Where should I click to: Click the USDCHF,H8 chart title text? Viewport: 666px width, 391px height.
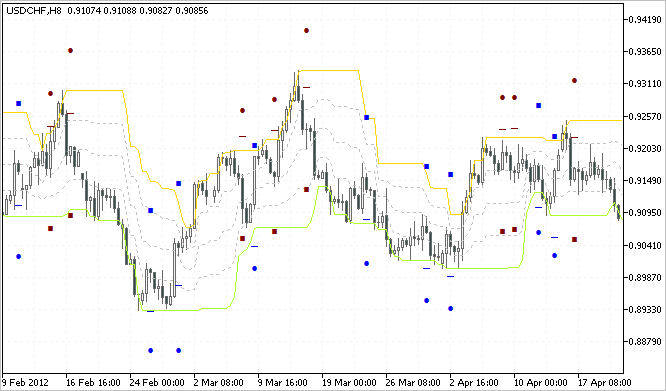pyautogui.click(x=33, y=11)
